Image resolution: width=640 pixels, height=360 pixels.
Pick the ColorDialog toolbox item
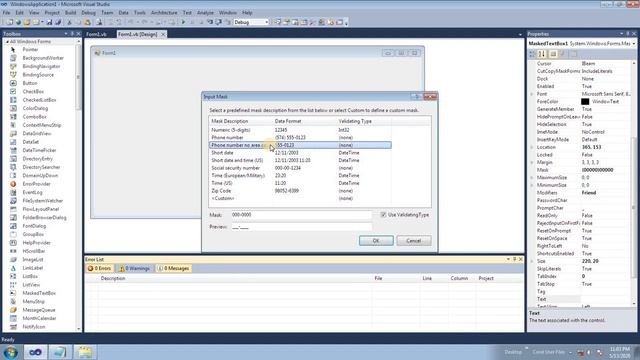tap(35, 108)
